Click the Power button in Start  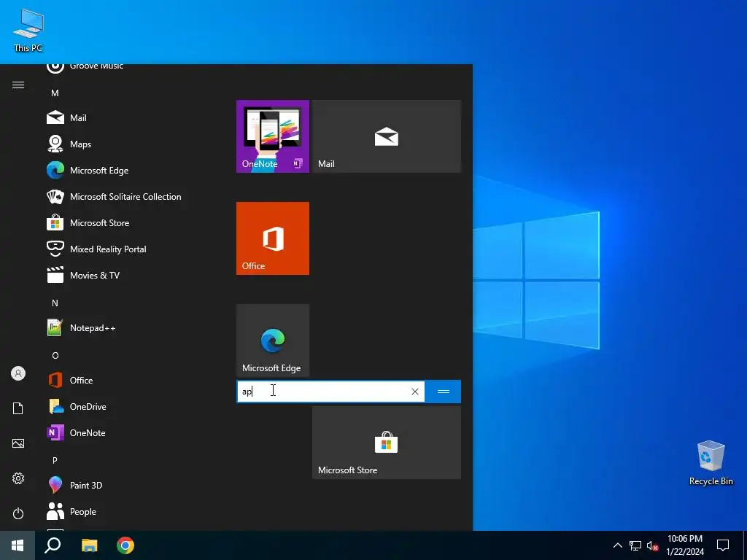point(18,513)
